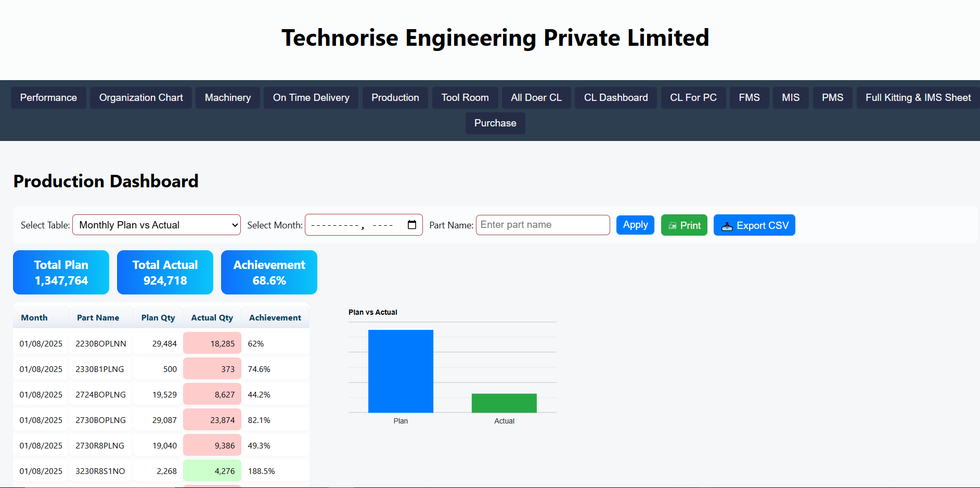Click inside the Part Name input field
980x488 pixels.
pyautogui.click(x=543, y=225)
